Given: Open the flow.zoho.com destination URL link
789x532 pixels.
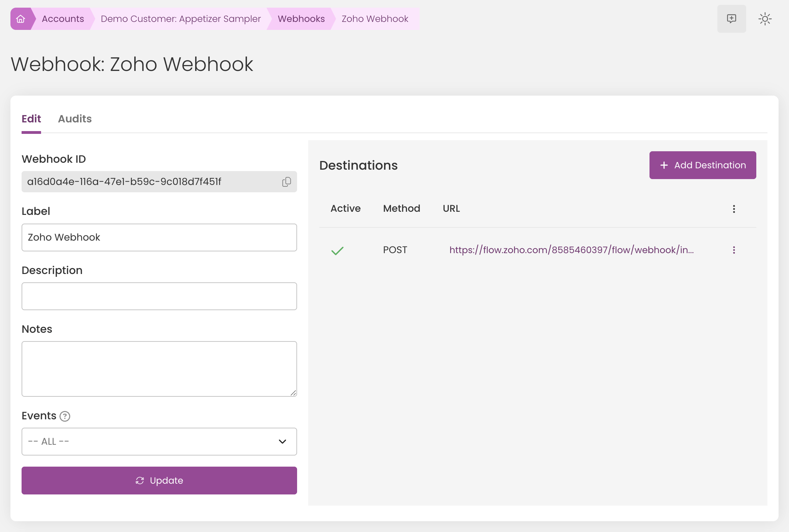Looking at the screenshot, I should (572, 250).
